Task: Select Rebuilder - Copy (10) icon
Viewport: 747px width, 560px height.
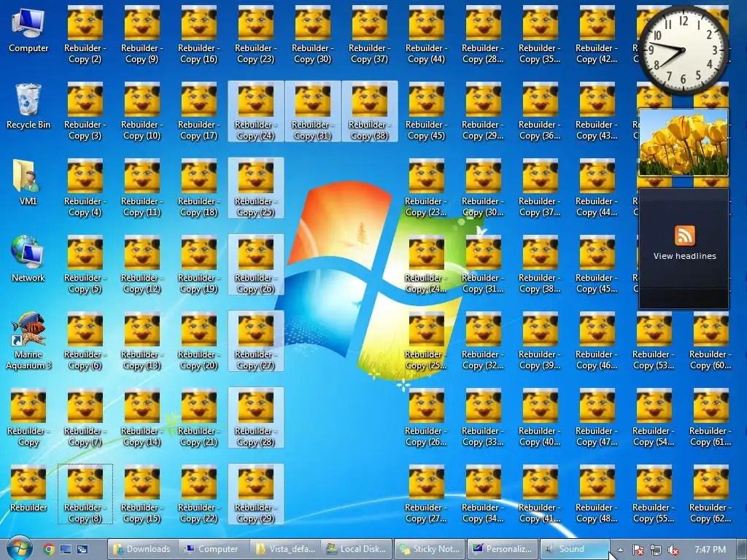Action: pos(142,112)
